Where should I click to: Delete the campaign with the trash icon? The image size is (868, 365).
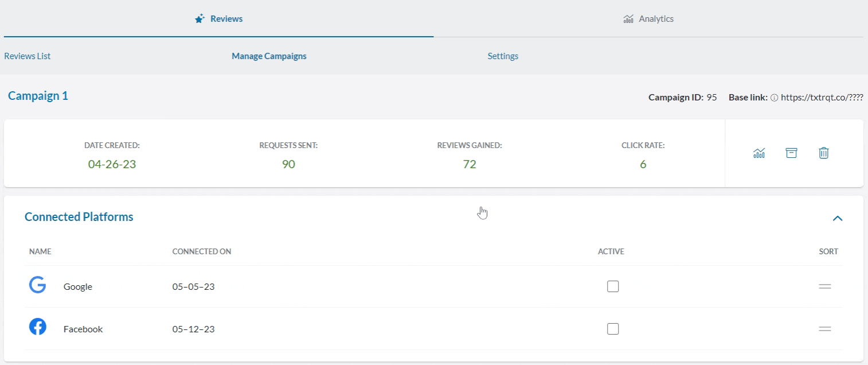(x=824, y=153)
